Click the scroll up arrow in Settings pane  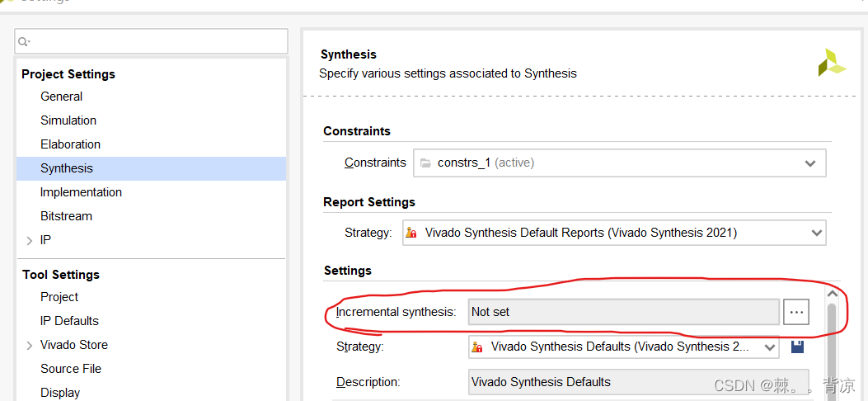832,294
